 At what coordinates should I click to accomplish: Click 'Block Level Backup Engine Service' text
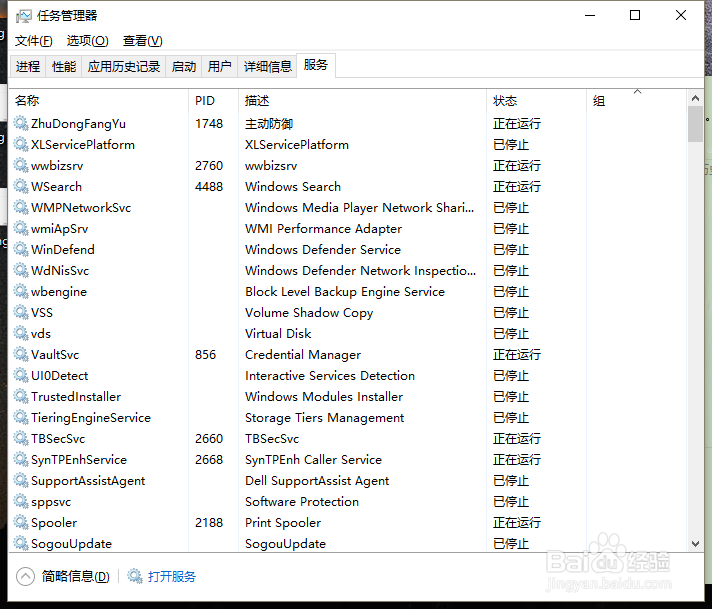345,292
